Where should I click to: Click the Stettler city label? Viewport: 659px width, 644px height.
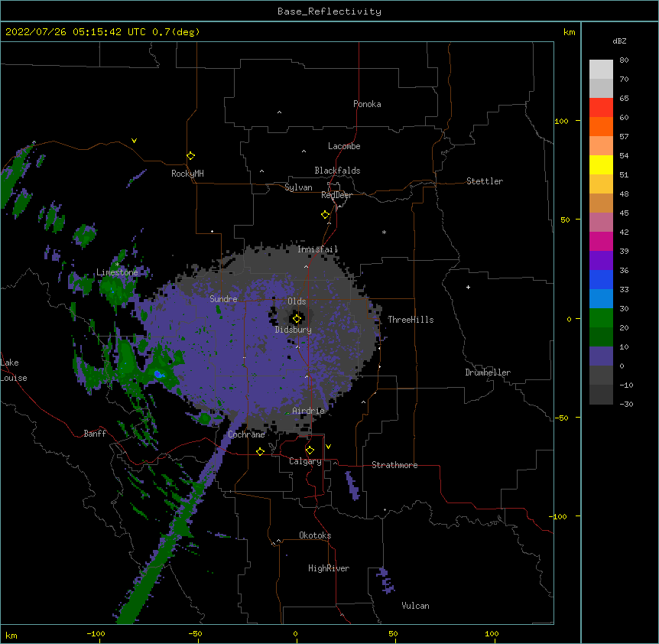point(485,181)
